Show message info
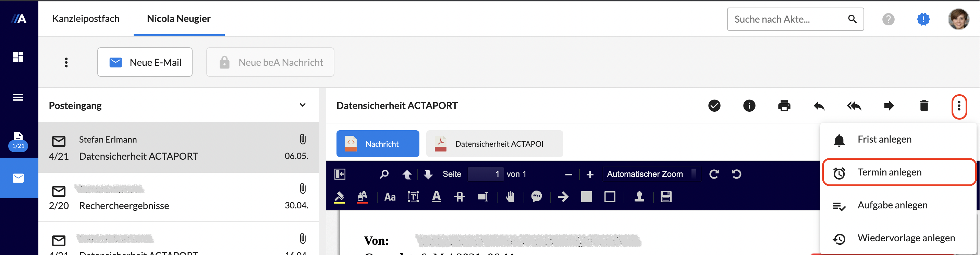The height and width of the screenshot is (255, 980). (x=749, y=106)
